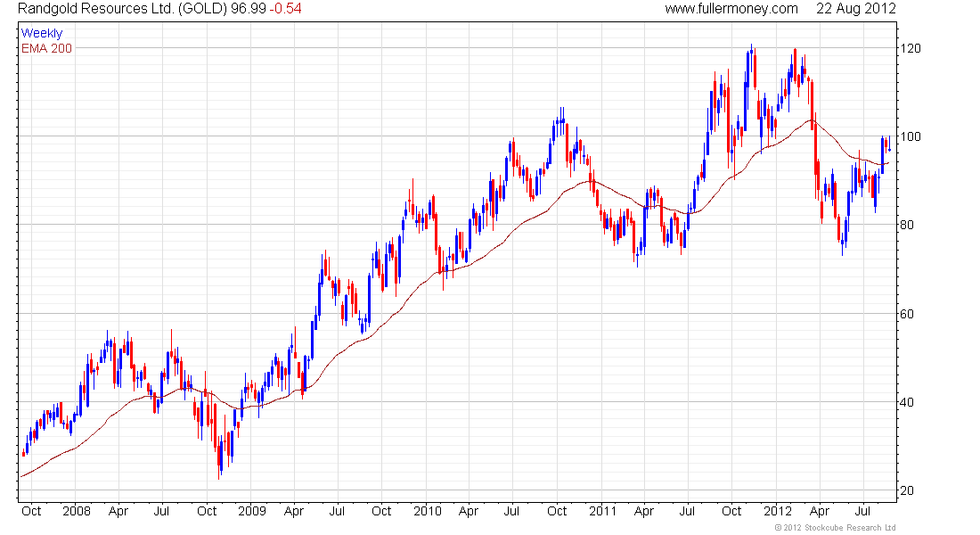Click the 2010 year label on time axis
This screenshot has height=535, width=980.
[428, 511]
